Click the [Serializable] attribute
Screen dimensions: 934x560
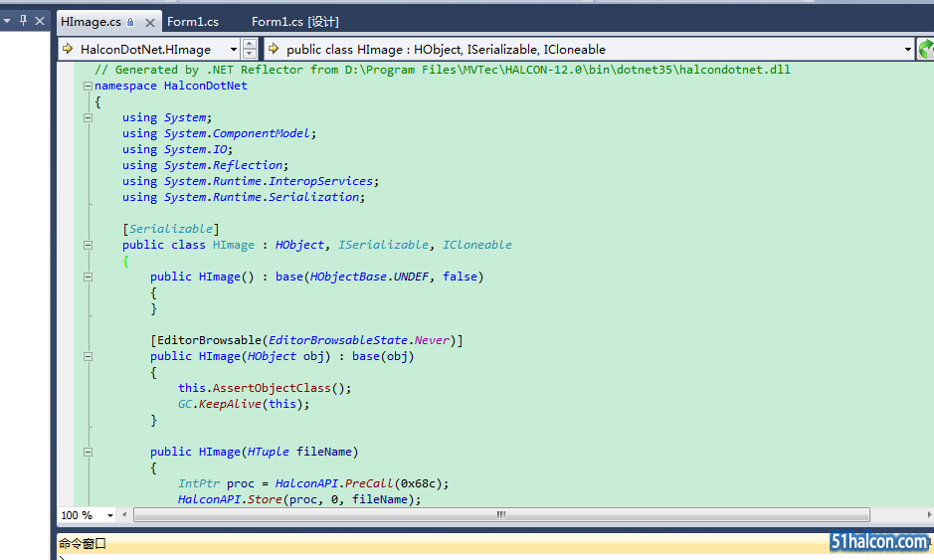(x=171, y=229)
